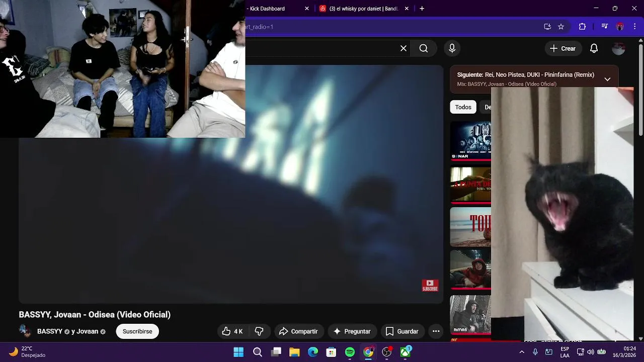The width and height of the screenshot is (644, 362).
Task: Open Chrome extensions puzzle icon
Action: pyautogui.click(x=582, y=27)
